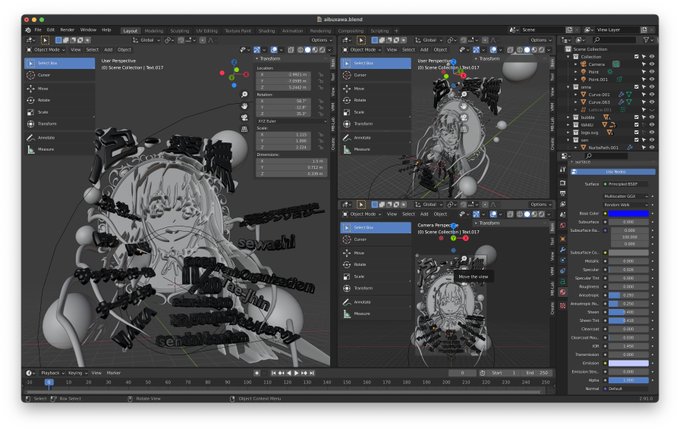Open XYZ Euler rotation mode dropdown
The height and width of the screenshot is (431, 680).
click(291, 121)
